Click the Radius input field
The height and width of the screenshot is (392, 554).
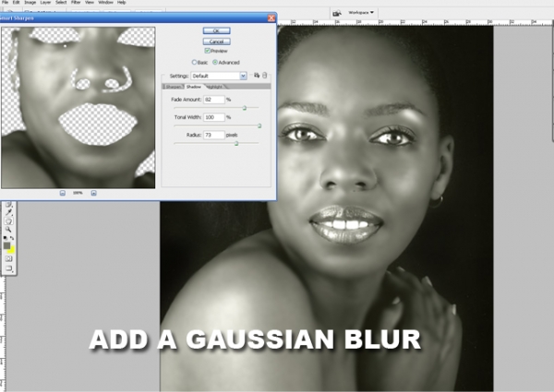(x=214, y=135)
